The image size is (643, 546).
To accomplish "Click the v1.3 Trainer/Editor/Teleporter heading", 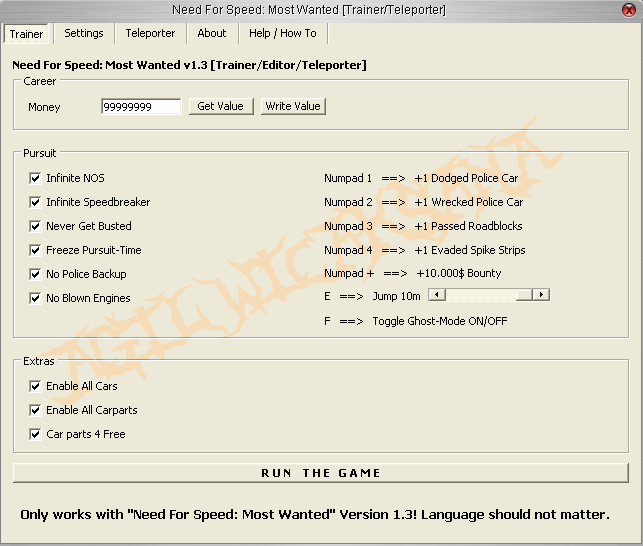I will click(189, 65).
